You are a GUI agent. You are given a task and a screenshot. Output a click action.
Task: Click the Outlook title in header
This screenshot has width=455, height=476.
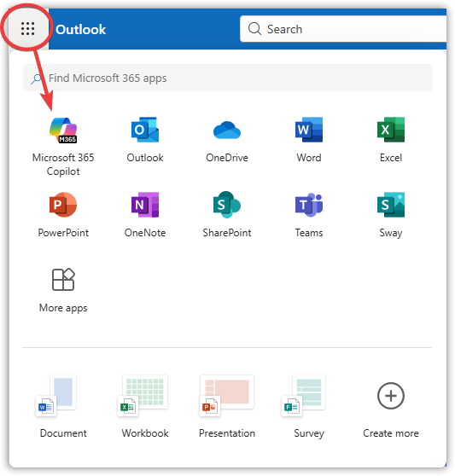81,30
